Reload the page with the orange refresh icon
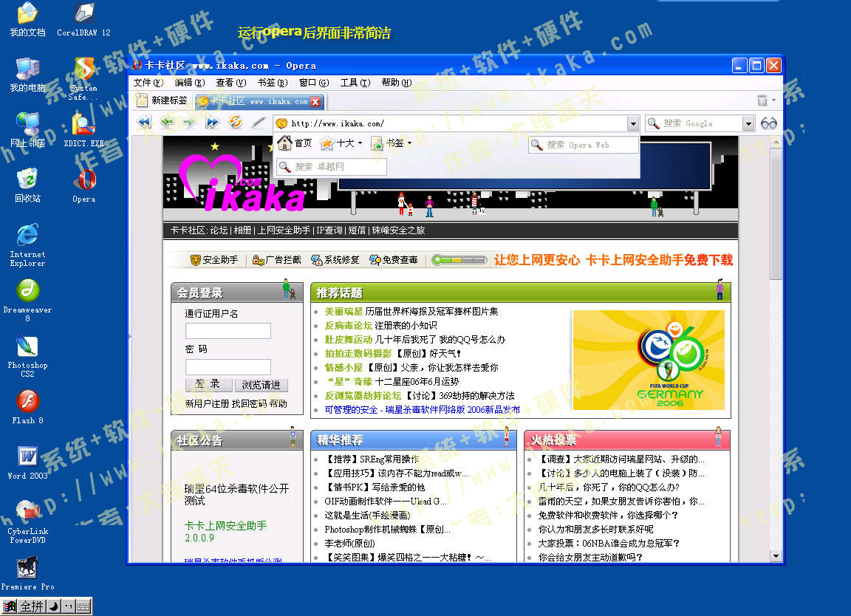The width and height of the screenshot is (851, 616). click(236, 122)
